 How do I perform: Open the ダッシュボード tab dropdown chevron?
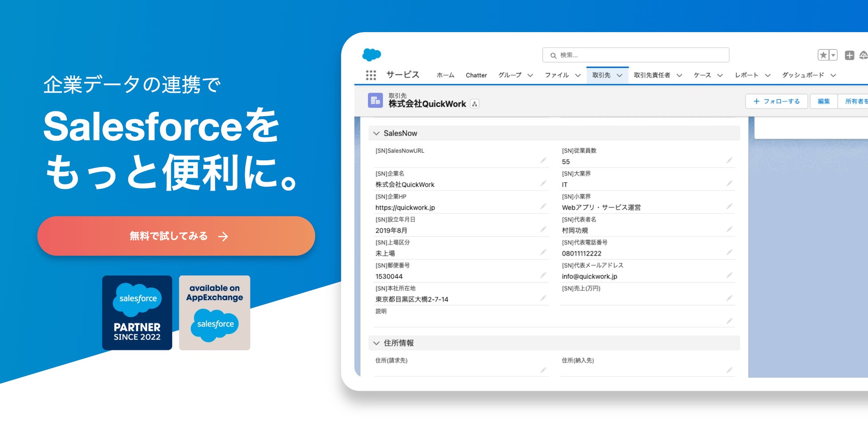(x=833, y=76)
